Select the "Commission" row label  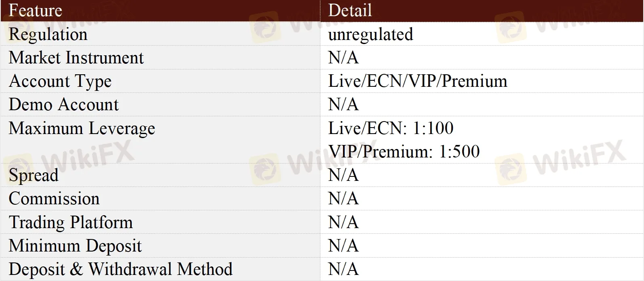pos(54,199)
